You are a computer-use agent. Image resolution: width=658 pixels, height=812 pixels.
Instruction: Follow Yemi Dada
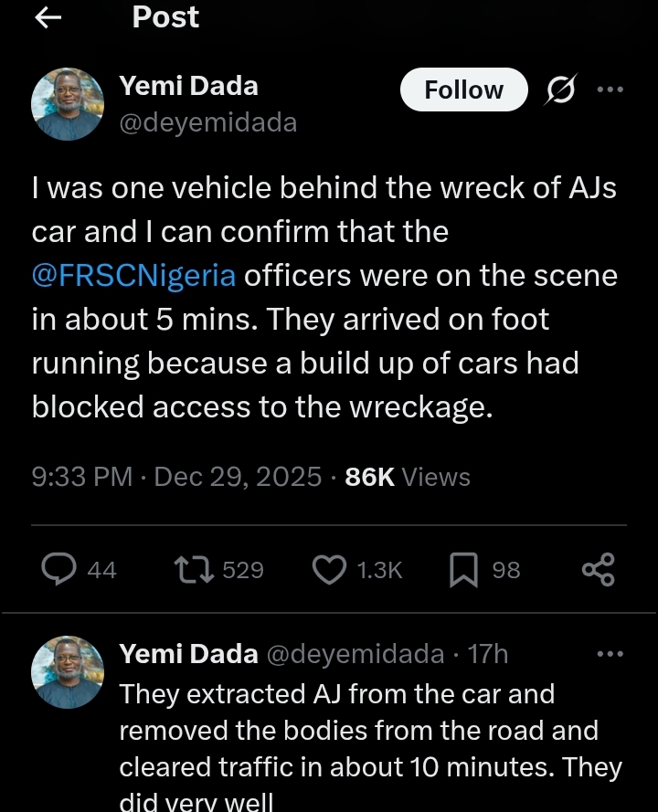(463, 90)
